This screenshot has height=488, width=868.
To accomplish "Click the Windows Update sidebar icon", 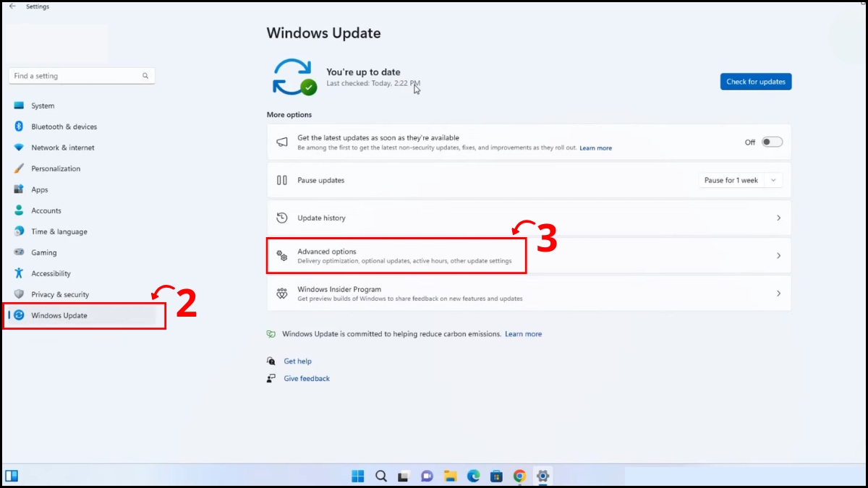I will pos(19,315).
